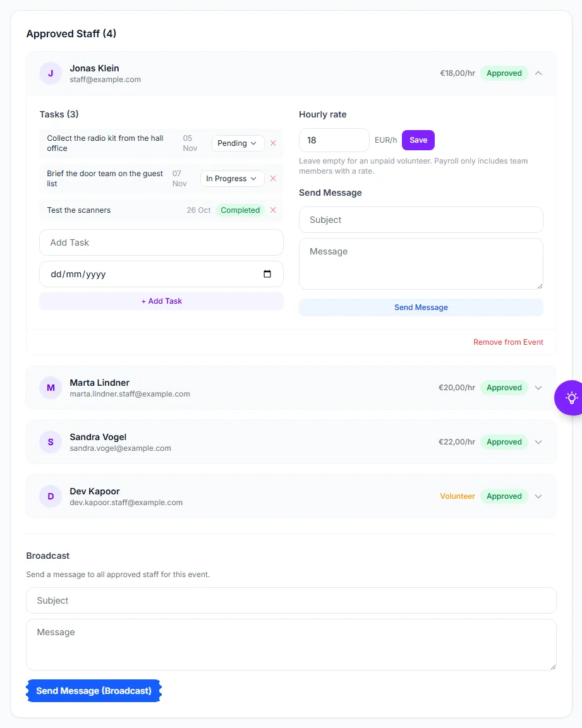The image size is (582, 728).
Task: Click the 26 Oct due date
Action: point(198,210)
